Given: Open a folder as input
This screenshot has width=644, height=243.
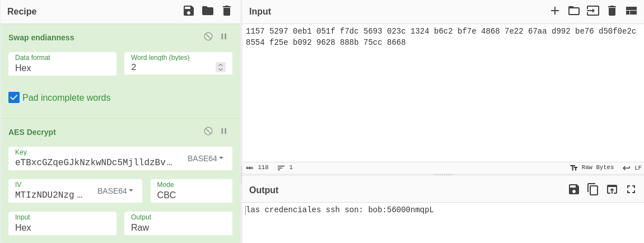Looking at the screenshot, I should (574, 11).
